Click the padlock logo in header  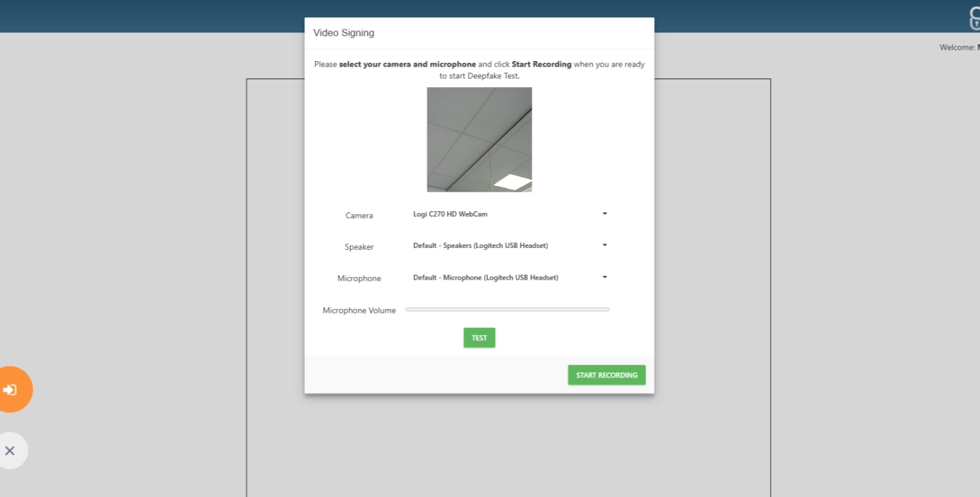(974, 18)
